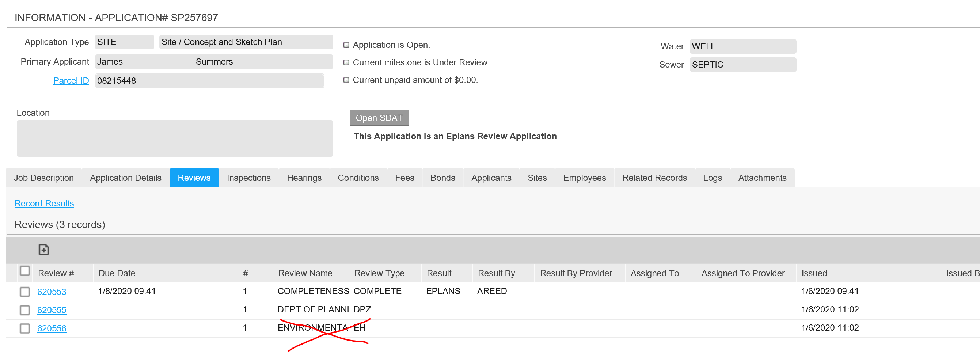Toggle the select-all reviews header checkbox
This screenshot has height=361, width=980.
pos(25,271)
